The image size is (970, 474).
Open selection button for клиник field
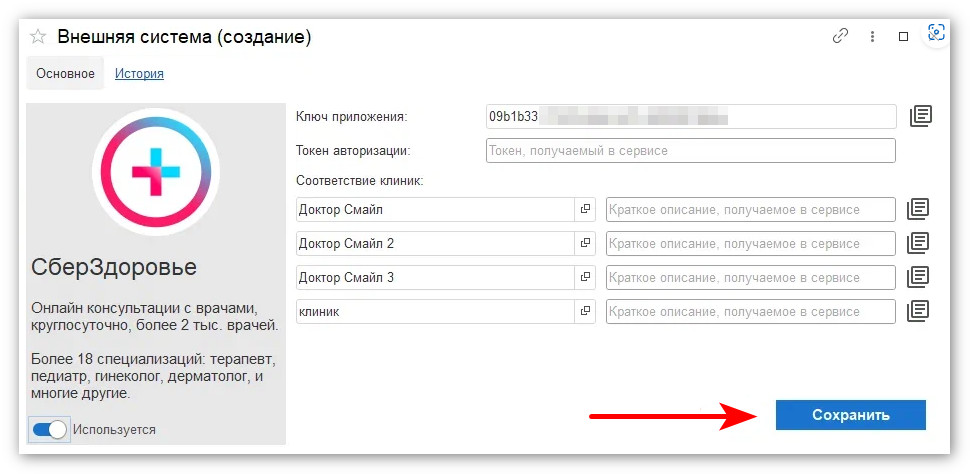coord(585,312)
